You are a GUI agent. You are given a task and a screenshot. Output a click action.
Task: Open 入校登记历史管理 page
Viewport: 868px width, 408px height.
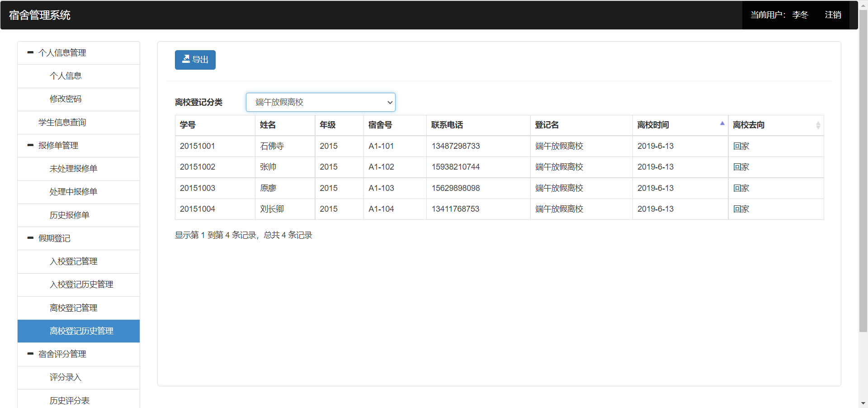pos(79,285)
